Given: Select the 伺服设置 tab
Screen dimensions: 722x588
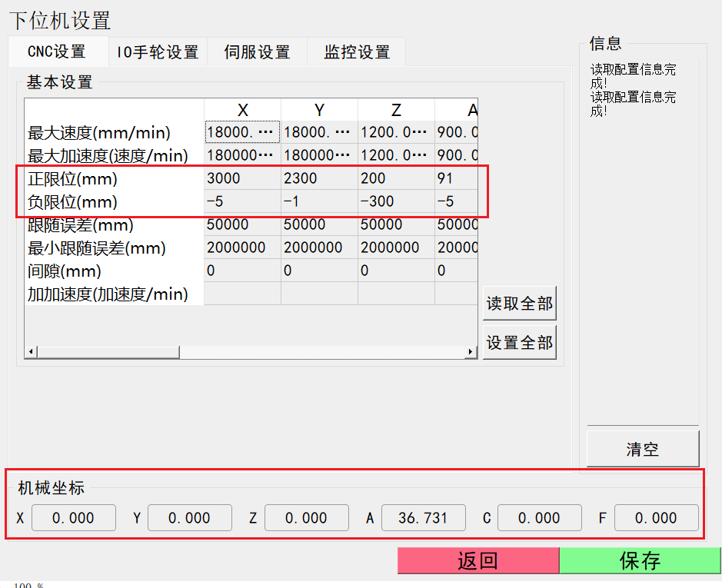Looking at the screenshot, I should 257,52.
